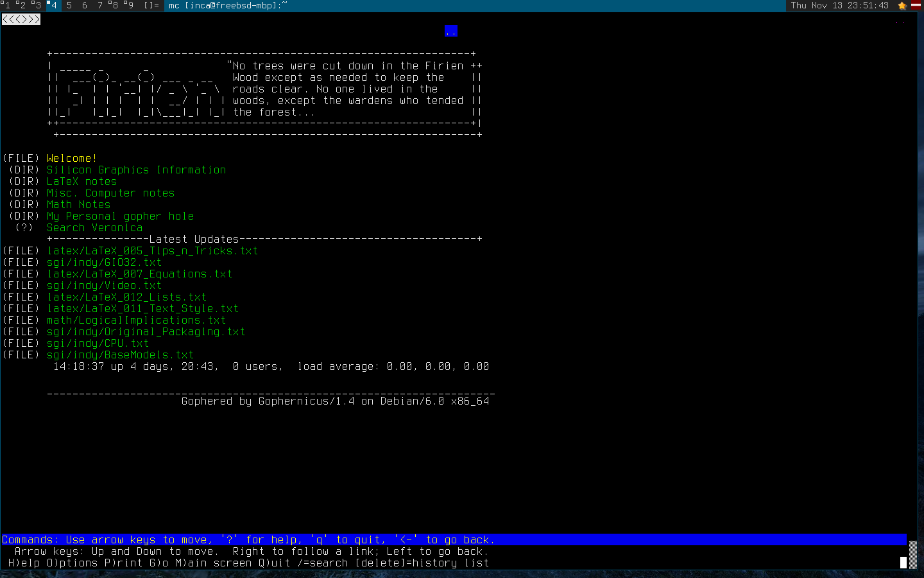Open sgi/indy/BaseModels.txt file
The height and width of the screenshot is (578, 924).
click(120, 355)
